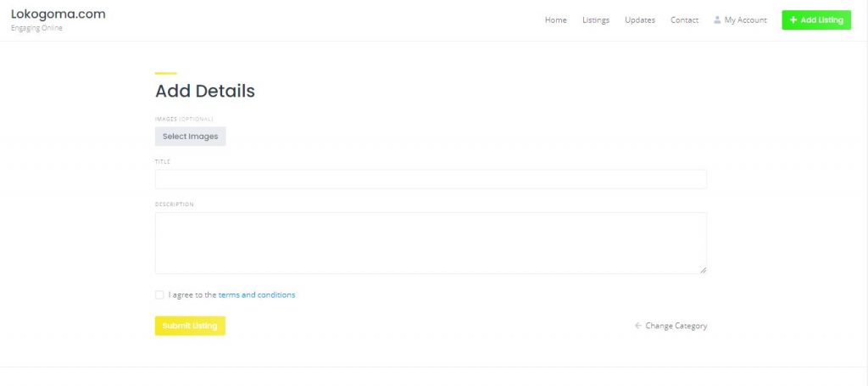Click the plus icon in Add Listing

tap(793, 20)
